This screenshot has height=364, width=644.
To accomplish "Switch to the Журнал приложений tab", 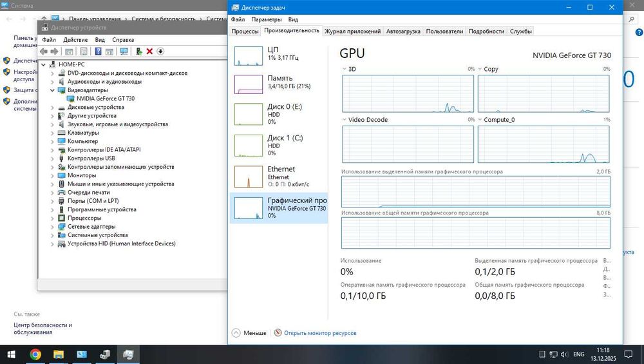I will pos(352,31).
